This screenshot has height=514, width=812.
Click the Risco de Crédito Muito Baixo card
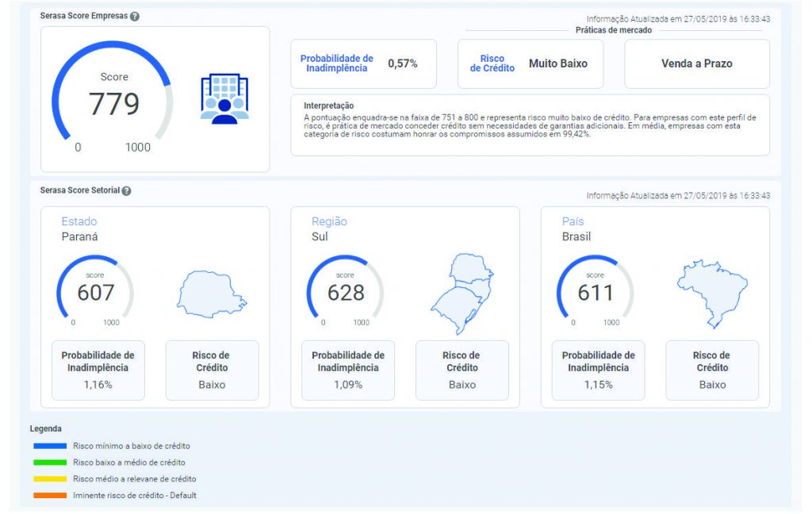(x=530, y=63)
